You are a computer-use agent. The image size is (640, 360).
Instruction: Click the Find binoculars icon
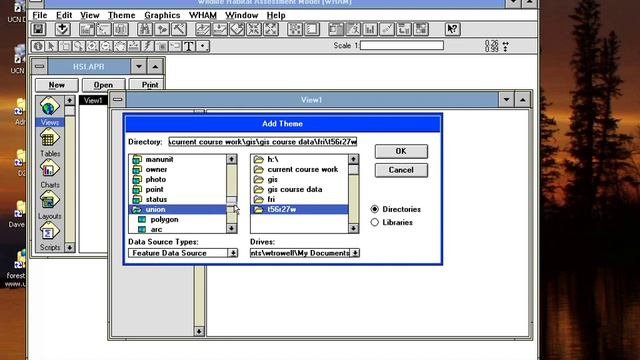tap(144, 29)
